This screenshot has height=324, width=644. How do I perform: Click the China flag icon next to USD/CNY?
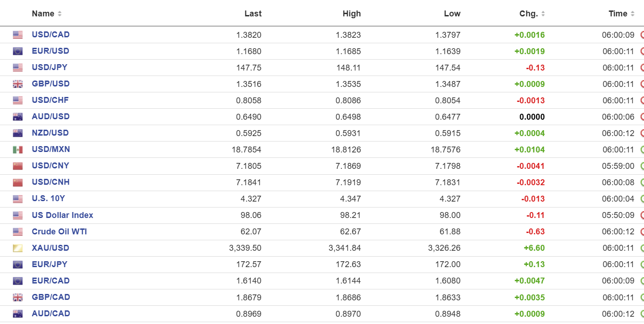[18, 166]
